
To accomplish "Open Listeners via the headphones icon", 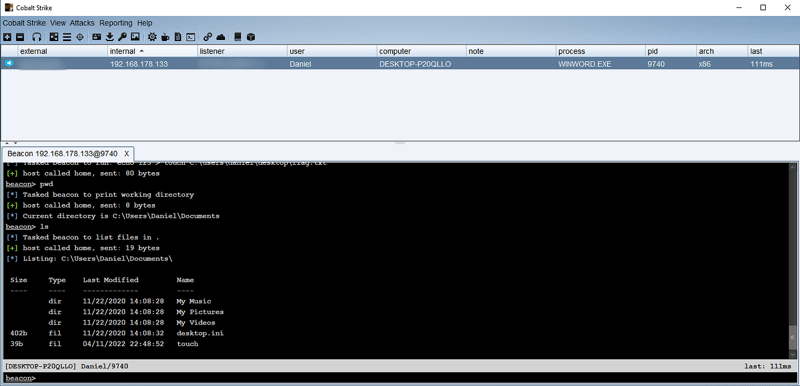I will (37, 37).
